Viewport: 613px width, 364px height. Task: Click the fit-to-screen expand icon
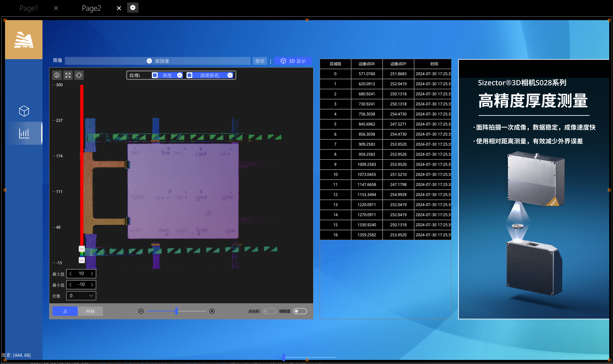click(x=68, y=75)
